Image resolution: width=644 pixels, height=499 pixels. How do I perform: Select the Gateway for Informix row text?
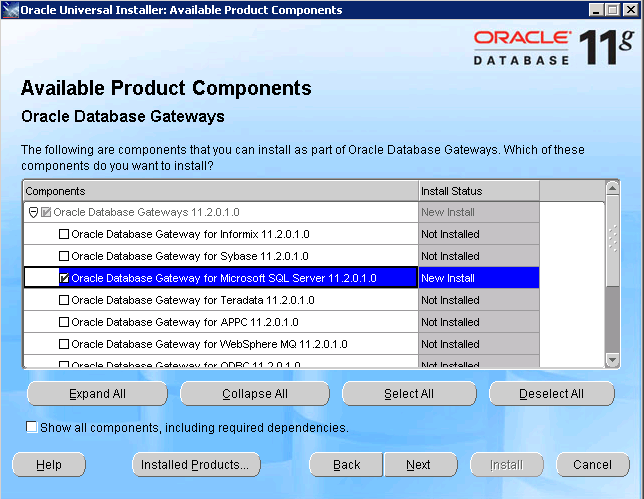coord(190,234)
